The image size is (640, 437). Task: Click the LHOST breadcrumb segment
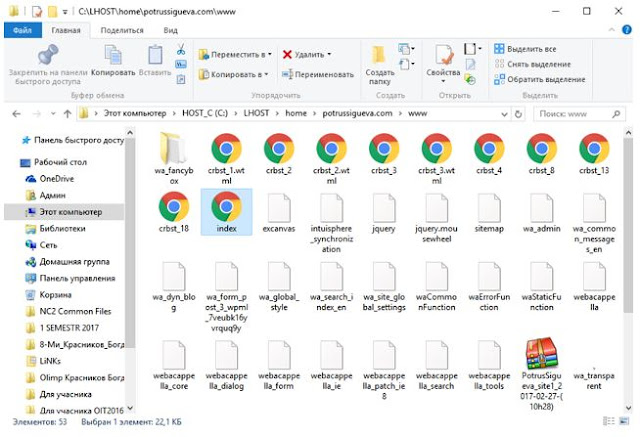256,113
